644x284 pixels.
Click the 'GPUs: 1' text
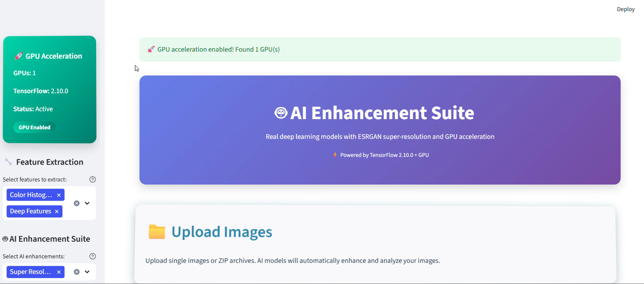coord(24,73)
